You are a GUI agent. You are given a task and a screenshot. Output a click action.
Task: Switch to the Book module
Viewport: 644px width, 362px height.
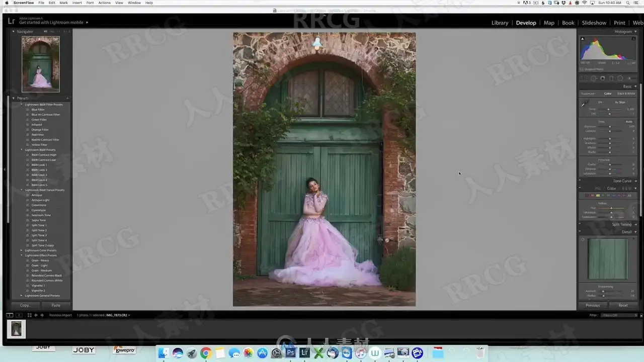tap(568, 23)
